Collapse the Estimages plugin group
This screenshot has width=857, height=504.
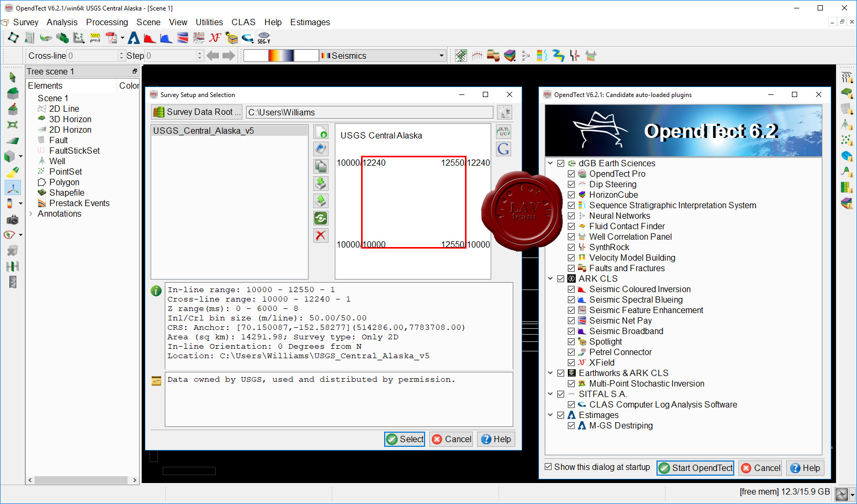pos(551,415)
